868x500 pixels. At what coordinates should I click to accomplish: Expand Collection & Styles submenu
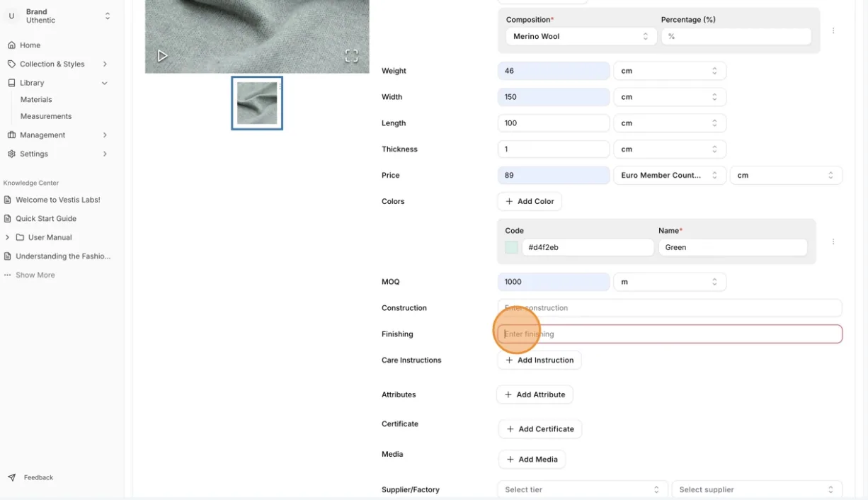click(105, 64)
